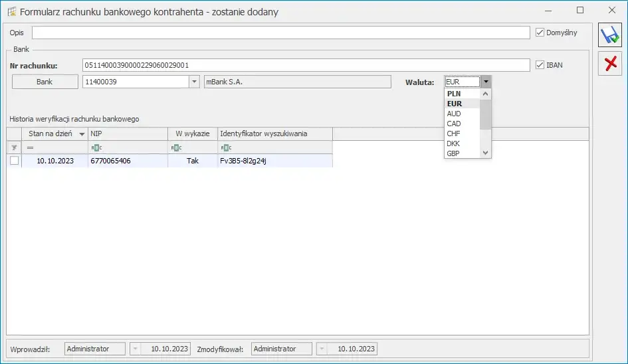Select GBP from the currency list

point(462,153)
